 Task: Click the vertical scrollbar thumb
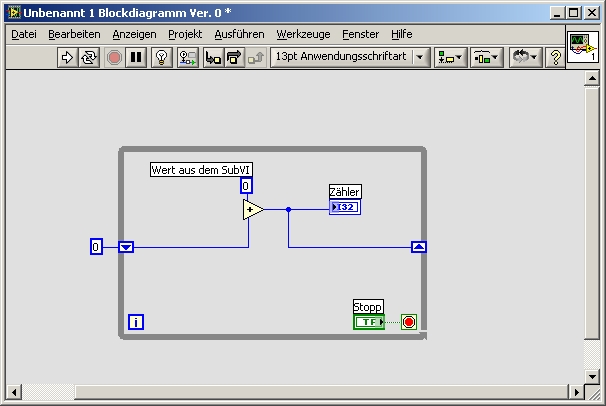pyautogui.click(x=592, y=213)
